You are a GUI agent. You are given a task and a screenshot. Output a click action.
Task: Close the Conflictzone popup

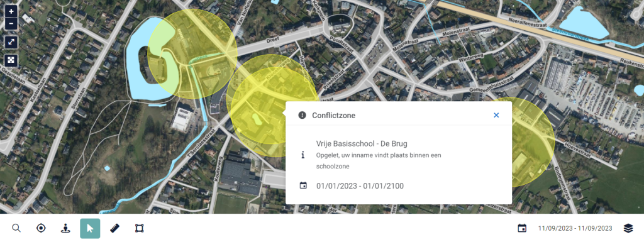click(496, 115)
